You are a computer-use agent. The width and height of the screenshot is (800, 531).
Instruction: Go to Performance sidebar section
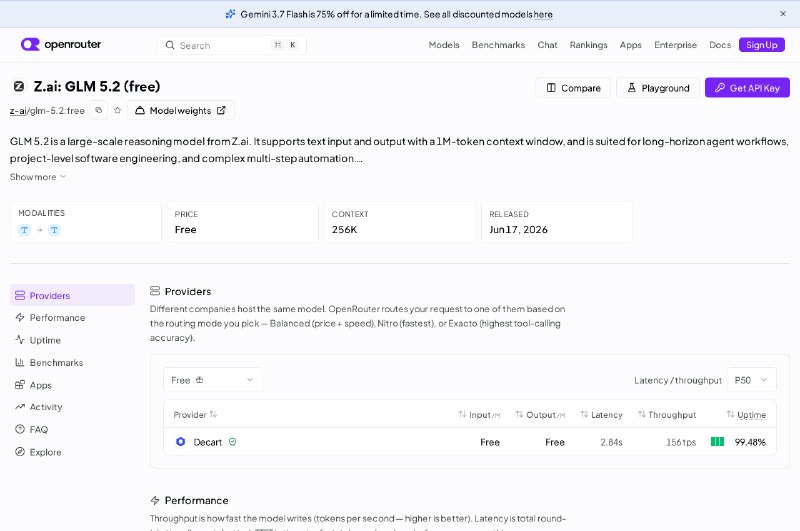(72, 317)
